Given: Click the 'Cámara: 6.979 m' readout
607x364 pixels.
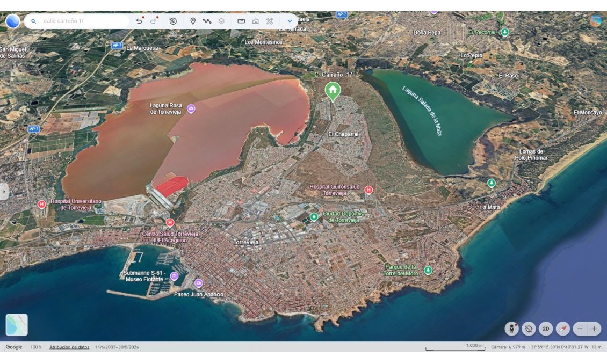Looking at the screenshot, I should 508,347.
